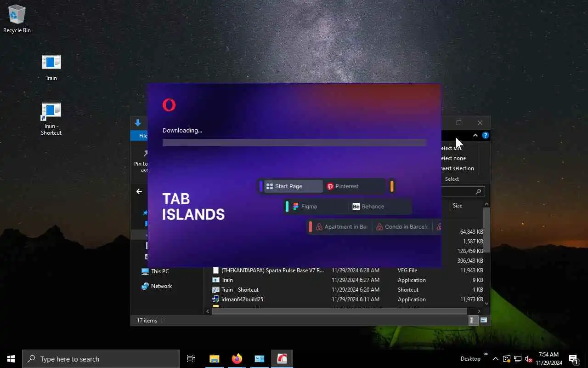The width and height of the screenshot is (588, 368).
Task: Click the Opera installer download progress bar
Action: (294, 143)
